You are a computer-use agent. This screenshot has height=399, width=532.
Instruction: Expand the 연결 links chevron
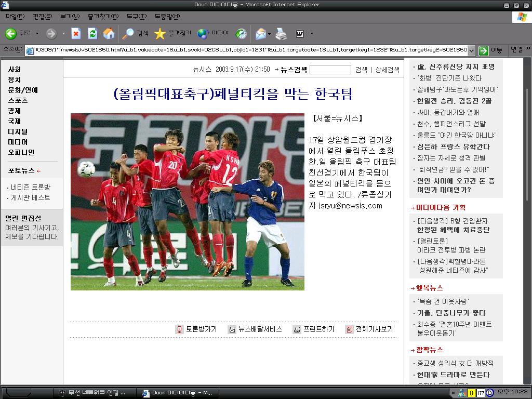pyautogui.click(x=528, y=49)
